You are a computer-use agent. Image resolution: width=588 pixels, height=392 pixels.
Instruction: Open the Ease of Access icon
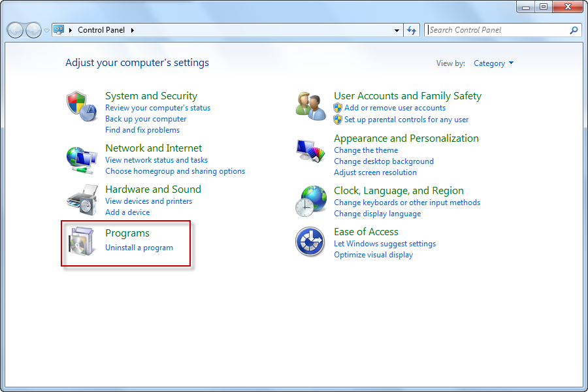[310, 242]
